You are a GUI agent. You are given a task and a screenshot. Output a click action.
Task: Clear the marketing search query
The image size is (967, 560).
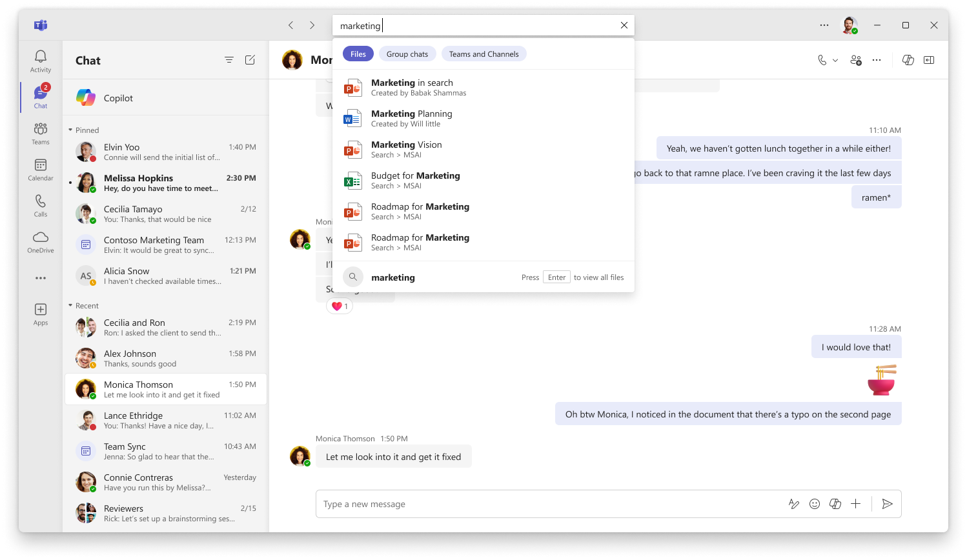(624, 25)
